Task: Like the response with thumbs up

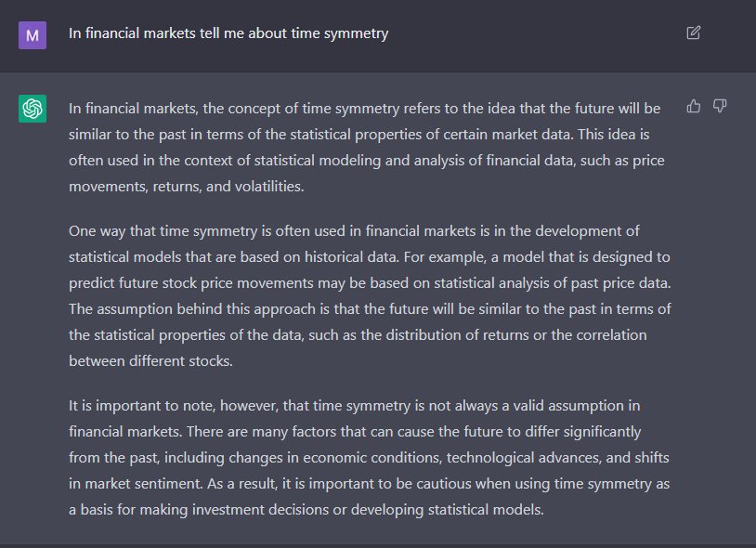Action: coord(693,107)
